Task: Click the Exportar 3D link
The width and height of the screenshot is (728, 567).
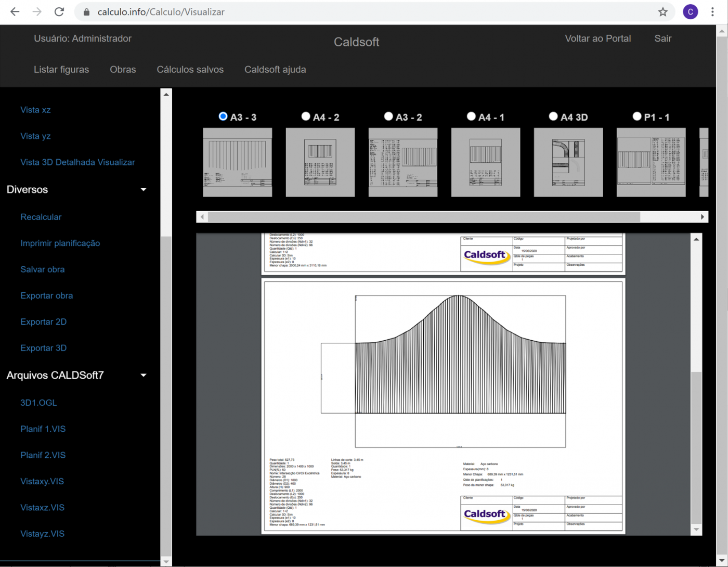Action: [x=44, y=348]
